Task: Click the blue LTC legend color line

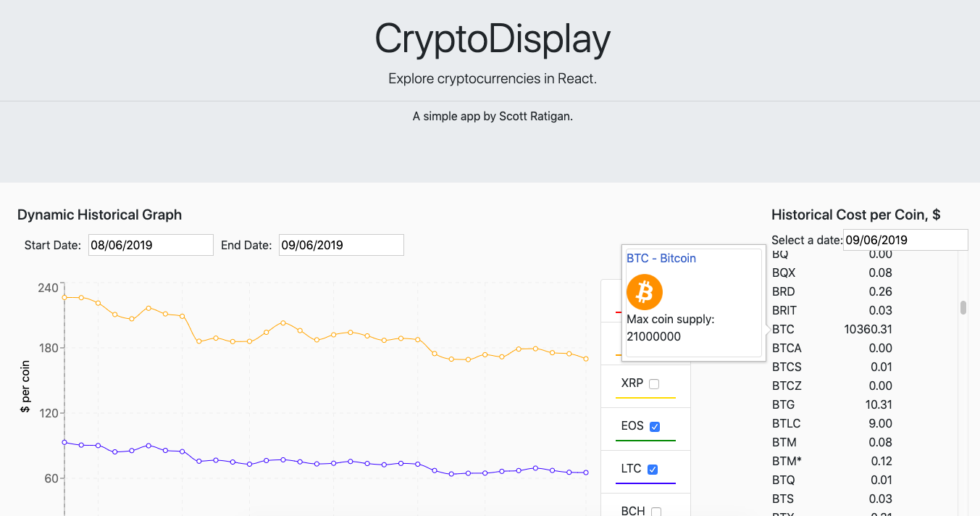Action: (645, 483)
